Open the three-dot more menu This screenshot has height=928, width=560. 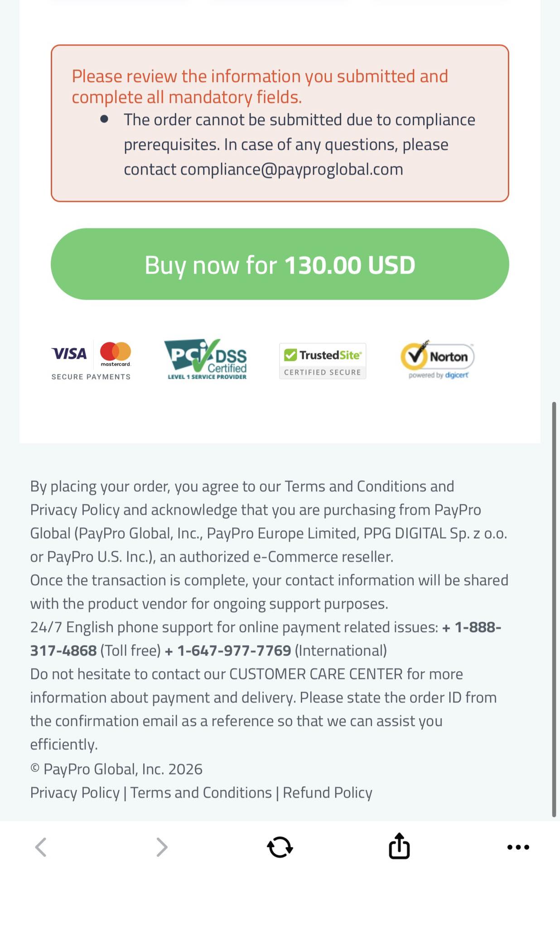tap(518, 847)
